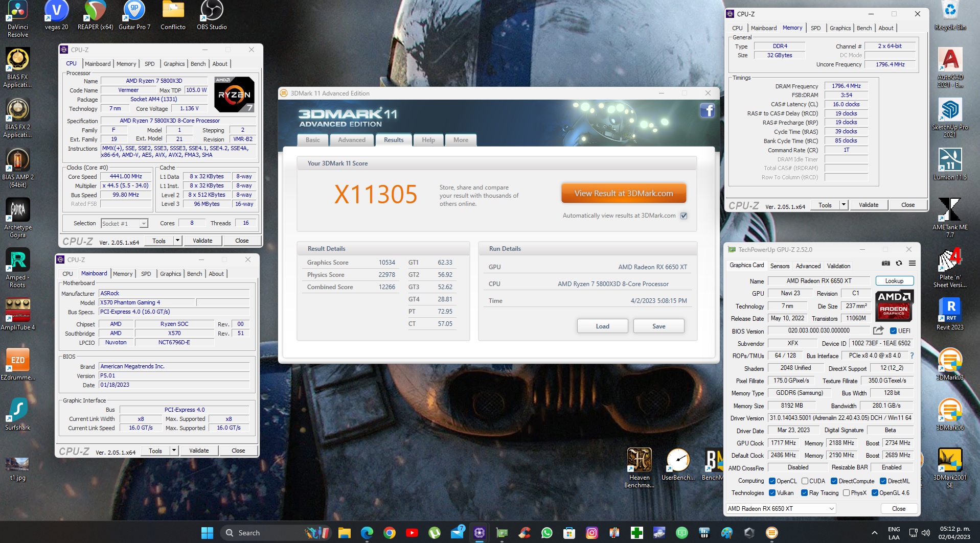Click the Load button in Run Details
This screenshot has height=543, width=980.
(602, 326)
